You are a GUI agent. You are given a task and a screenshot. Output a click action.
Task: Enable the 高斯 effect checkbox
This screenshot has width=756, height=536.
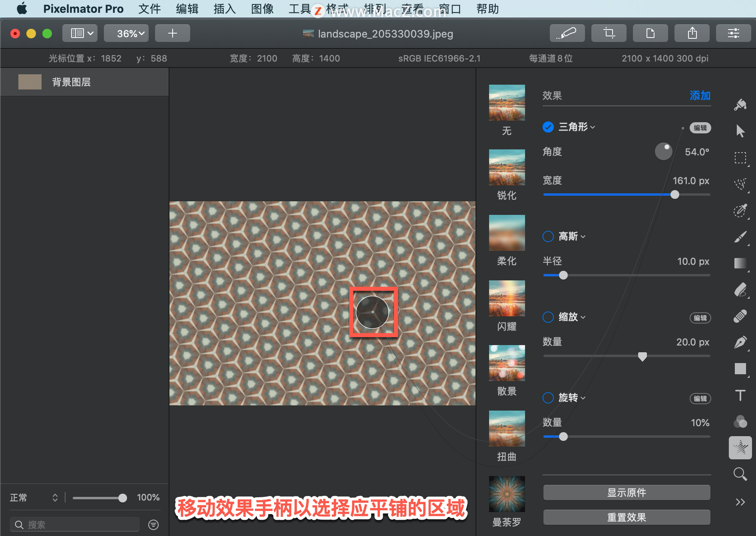[548, 236]
